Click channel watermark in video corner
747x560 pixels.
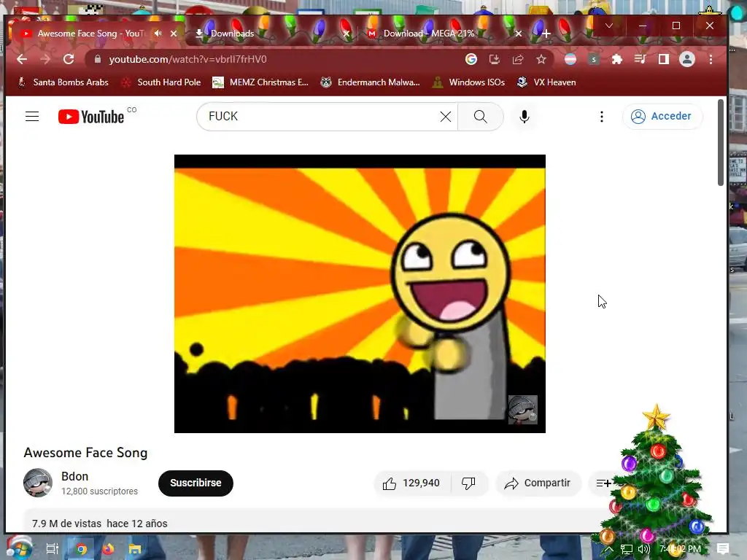(522, 410)
